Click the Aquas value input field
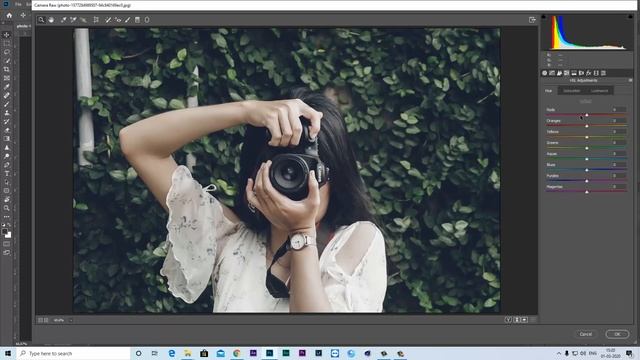 (x=618, y=153)
